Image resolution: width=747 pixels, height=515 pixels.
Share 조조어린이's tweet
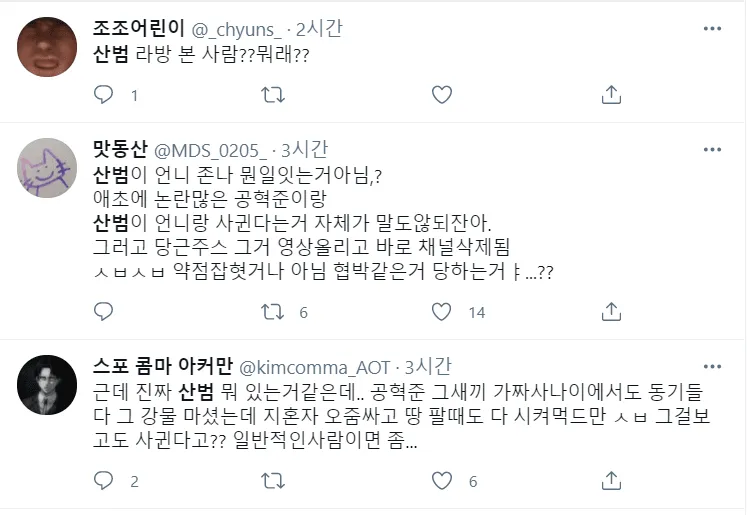612,95
